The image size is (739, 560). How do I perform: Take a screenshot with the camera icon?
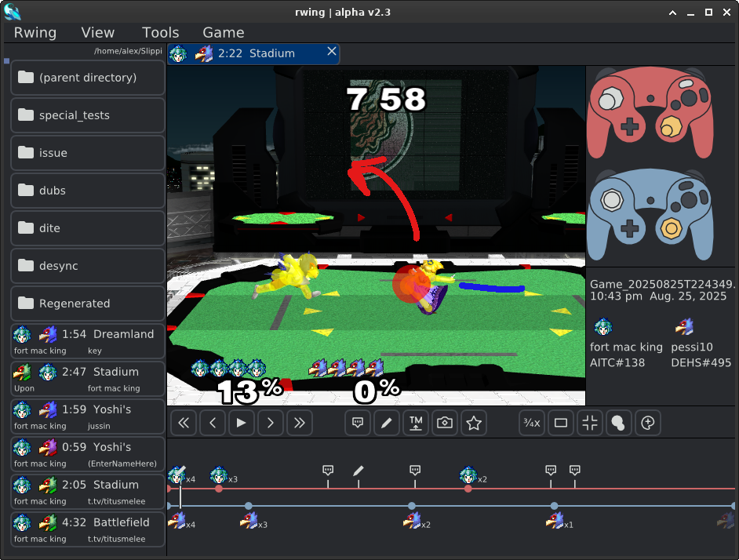pyautogui.click(x=445, y=423)
